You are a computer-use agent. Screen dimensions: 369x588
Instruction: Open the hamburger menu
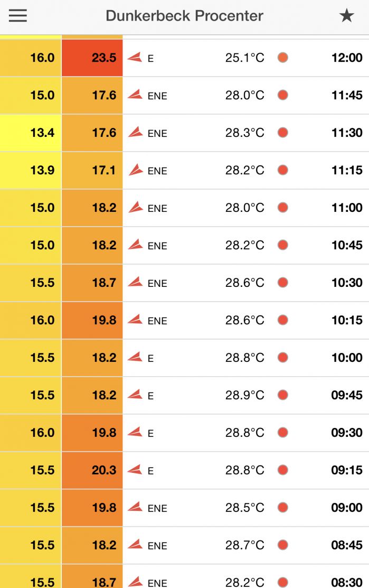click(x=18, y=16)
